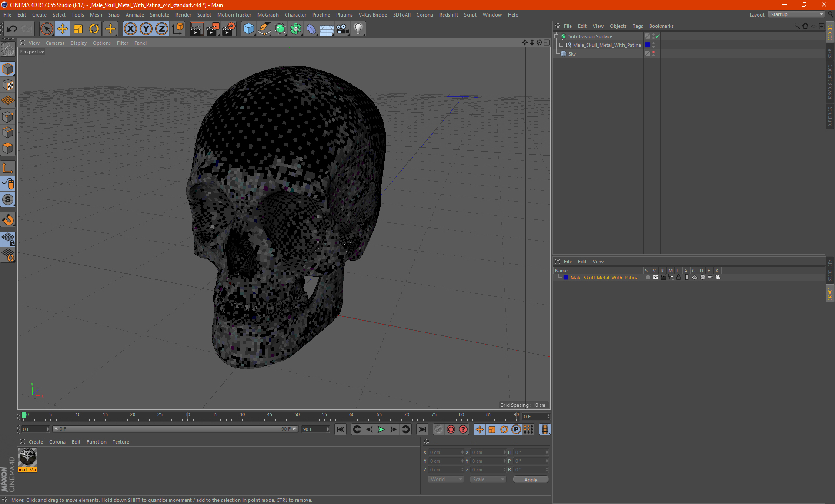Screen dimensions: 835x504
Task: Open the Layout Startup dropdown
Action: pyautogui.click(x=796, y=14)
